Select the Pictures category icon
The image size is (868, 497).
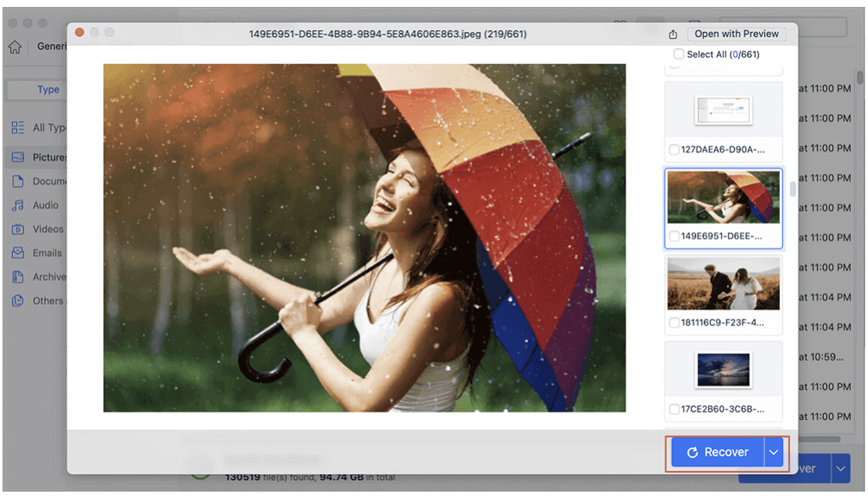pyautogui.click(x=18, y=157)
